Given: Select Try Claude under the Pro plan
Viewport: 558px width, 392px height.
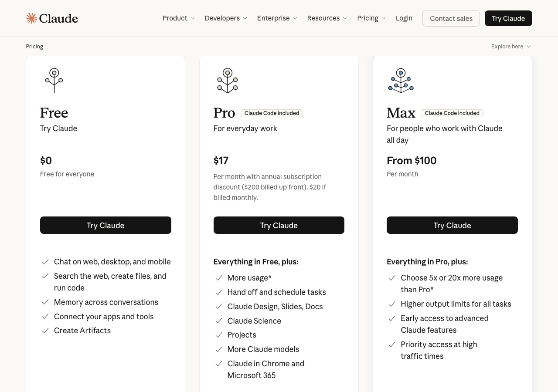Looking at the screenshot, I should pyautogui.click(x=279, y=225).
